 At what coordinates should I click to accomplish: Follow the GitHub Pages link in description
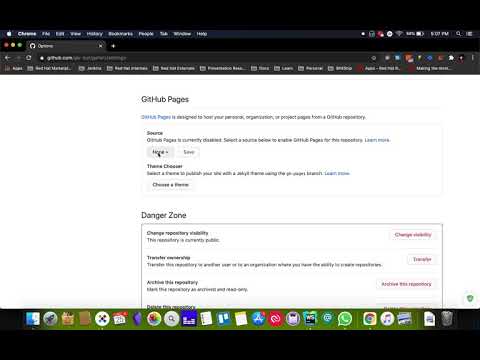(x=156, y=117)
